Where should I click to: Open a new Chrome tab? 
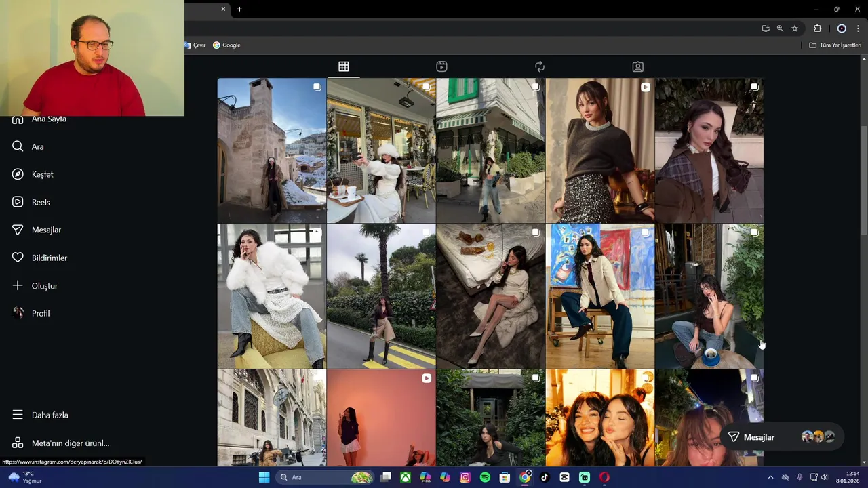click(x=239, y=9)
